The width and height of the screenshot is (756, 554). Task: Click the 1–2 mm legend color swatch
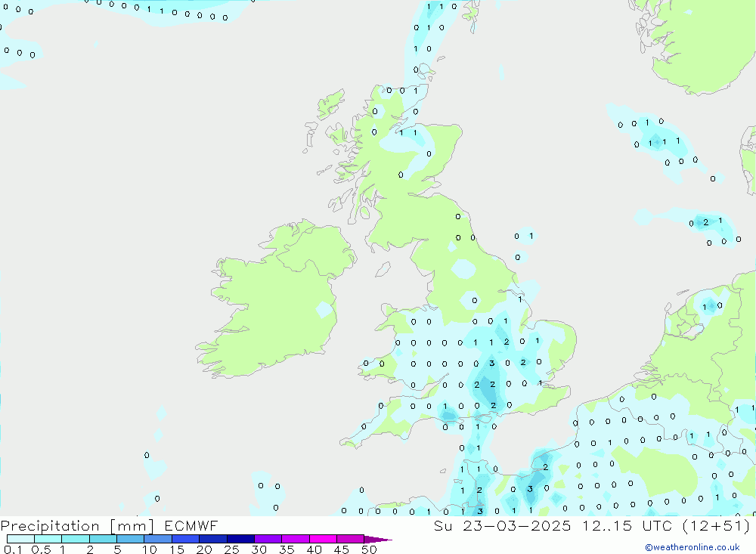(x=76, y=539)
